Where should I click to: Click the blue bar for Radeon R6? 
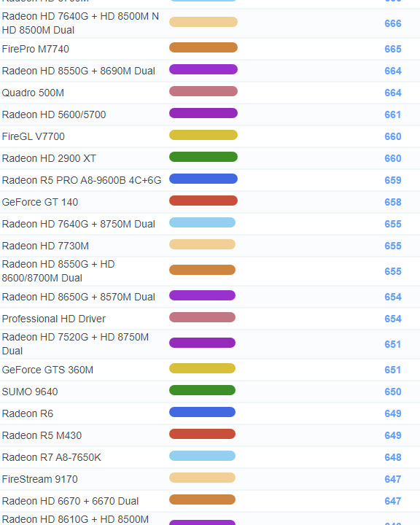(x=202, y=412)
